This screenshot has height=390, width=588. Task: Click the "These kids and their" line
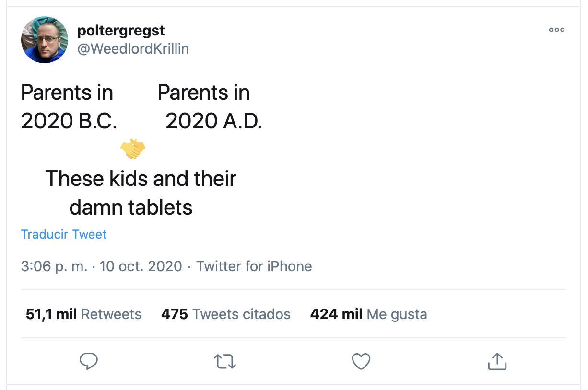141,179
